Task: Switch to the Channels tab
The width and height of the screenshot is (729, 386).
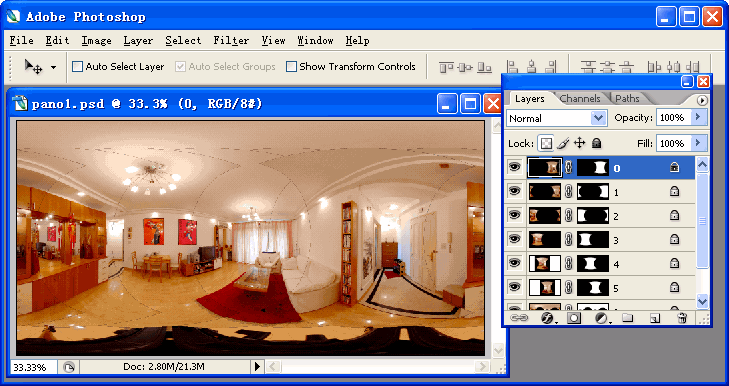Action: [580, 99]
